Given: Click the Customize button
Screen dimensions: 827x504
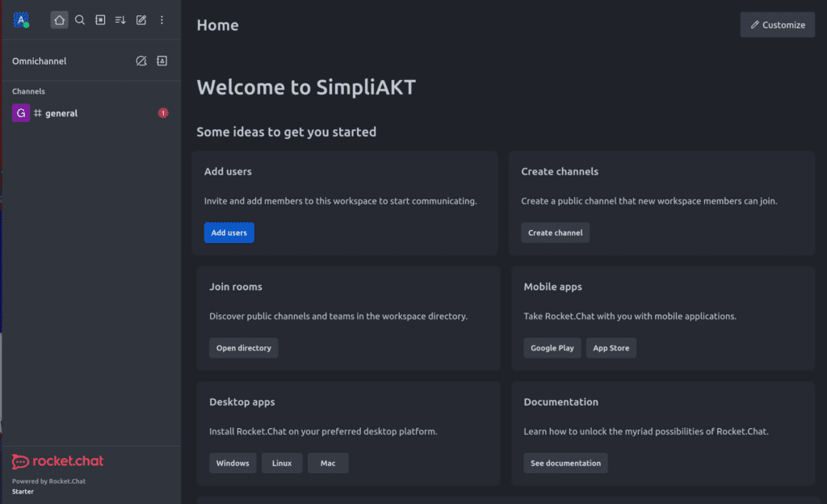Looking at the screenshot, I should pyautogui.click(x=777, y=25).
